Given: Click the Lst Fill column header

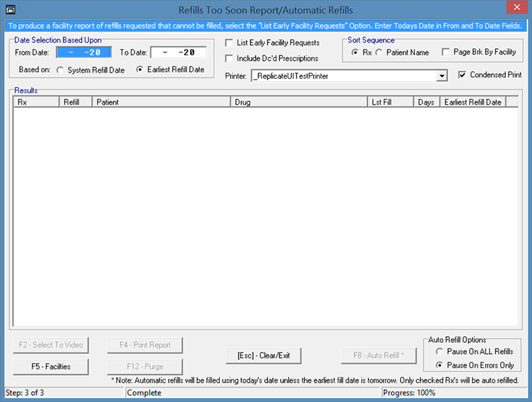Looking at the screenshot, I should (390, 102).
